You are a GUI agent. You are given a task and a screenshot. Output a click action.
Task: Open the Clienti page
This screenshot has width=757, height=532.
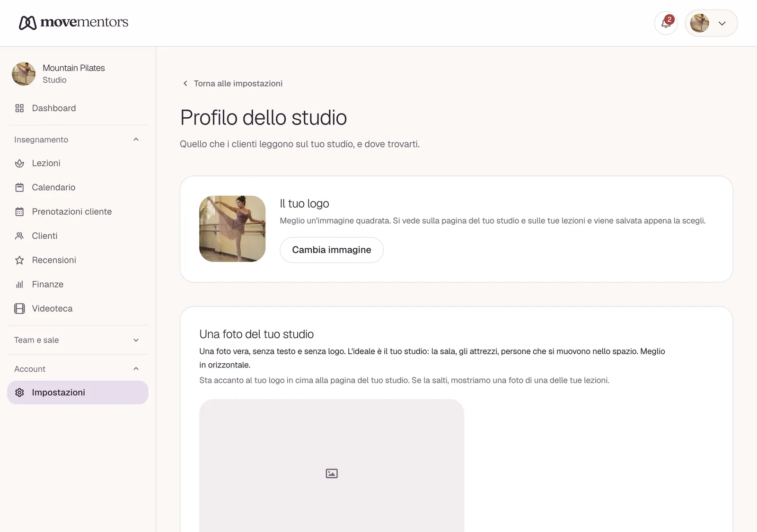tap(78, 236)
